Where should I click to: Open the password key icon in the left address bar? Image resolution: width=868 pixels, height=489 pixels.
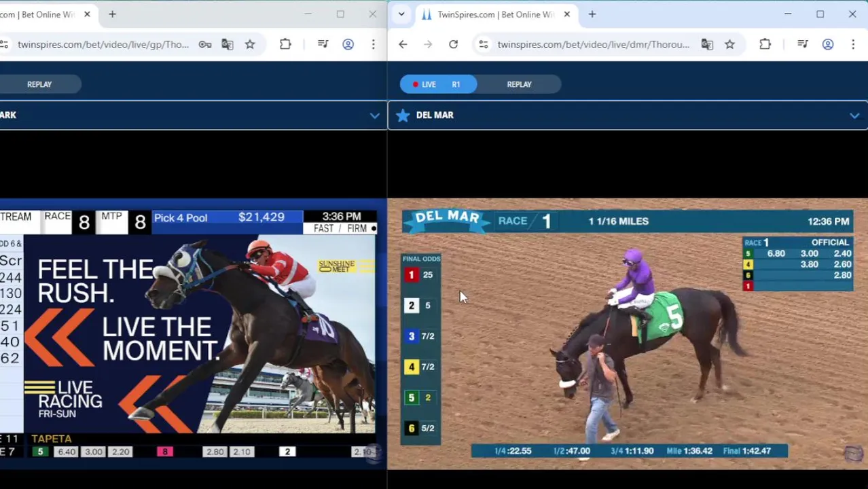pos(204,44)
